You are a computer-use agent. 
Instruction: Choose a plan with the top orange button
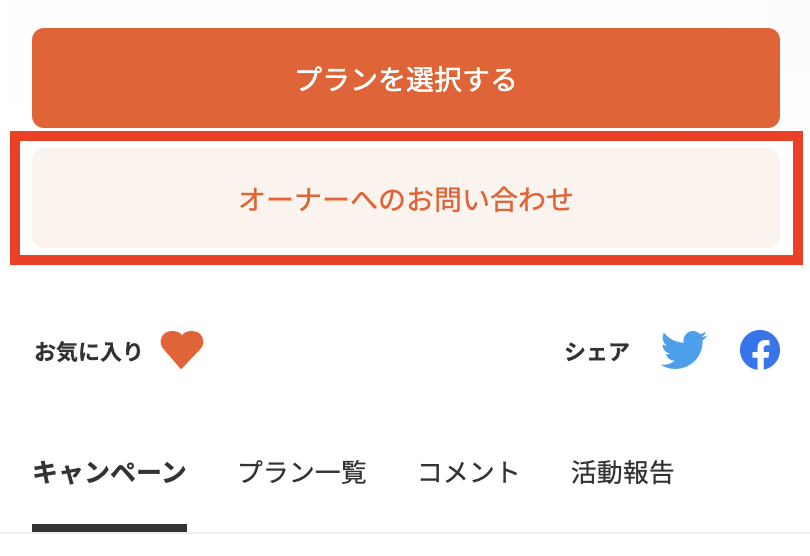[x=405, y=78]
